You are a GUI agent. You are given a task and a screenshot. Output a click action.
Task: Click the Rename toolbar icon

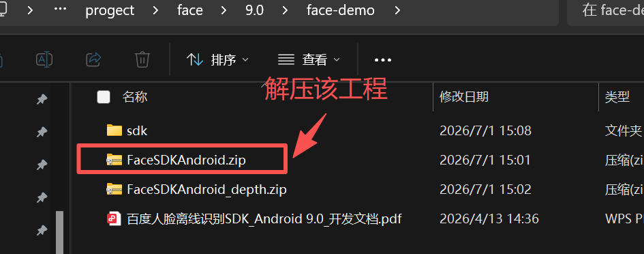point(44,59)
